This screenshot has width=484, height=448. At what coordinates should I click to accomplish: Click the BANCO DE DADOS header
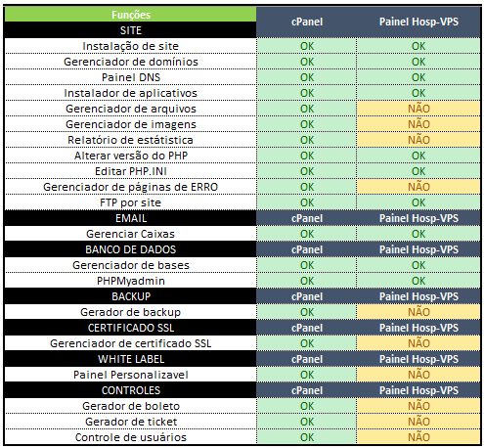click(x=131, y=249)
